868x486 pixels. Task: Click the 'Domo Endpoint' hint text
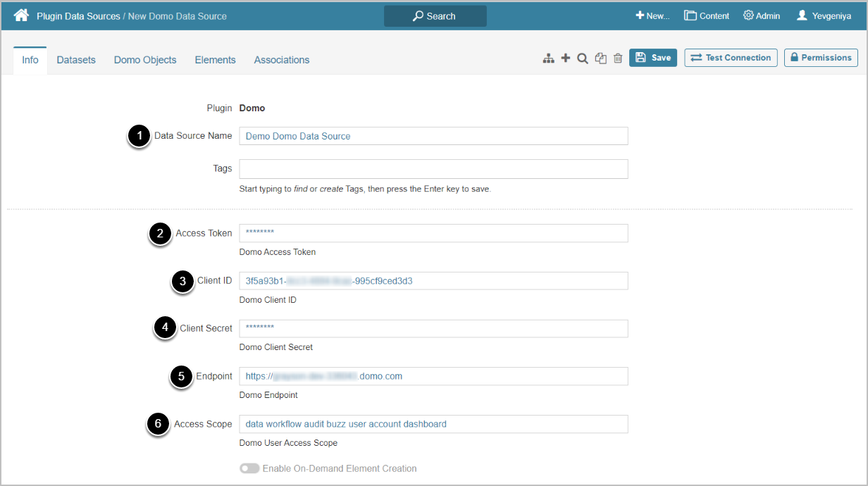click(268, 395)
